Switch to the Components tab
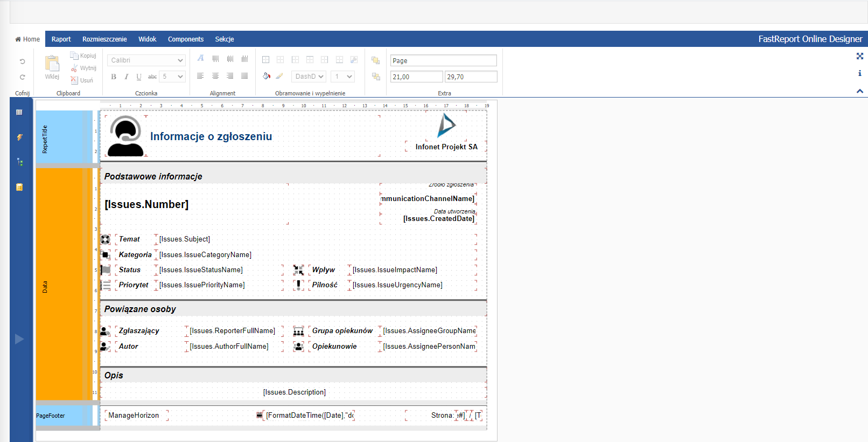The image size is (868, 442). (x=186, y=39)
